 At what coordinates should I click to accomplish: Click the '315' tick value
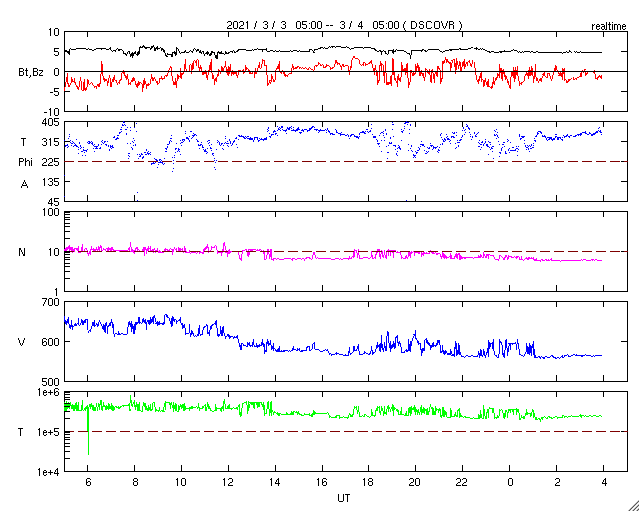[52, 142]
